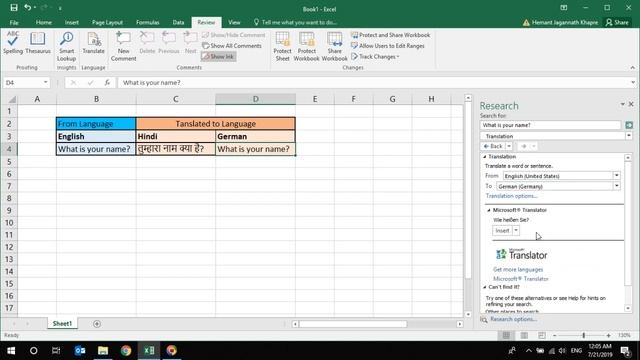Click Protect Sheet in the ribbon
The image size is (640, 360).
[x=282, y=46]
